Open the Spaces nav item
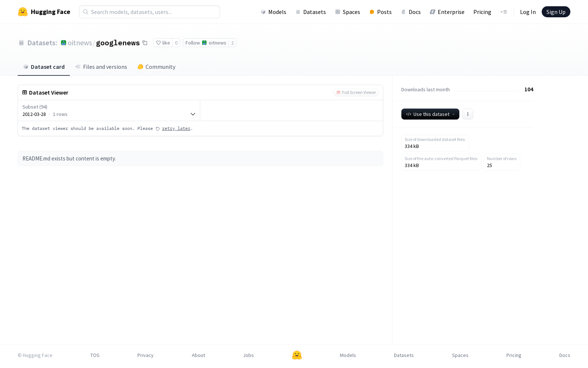 pos(348,12)
